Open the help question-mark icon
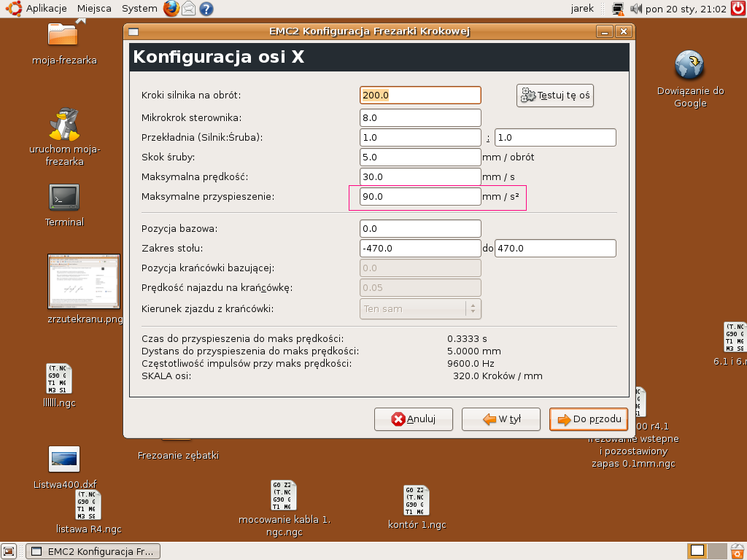This screenshot has height=560, width=747. click(x=206, y=9)
